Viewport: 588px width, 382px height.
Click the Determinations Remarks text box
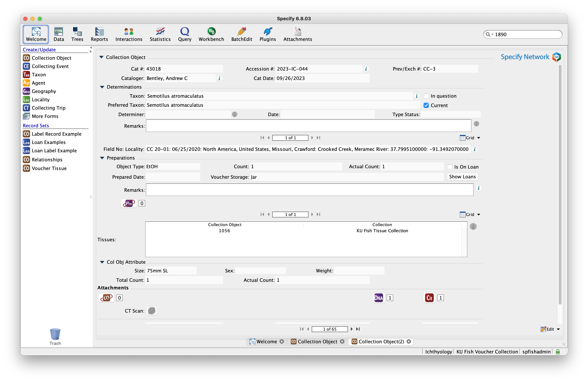pos(308,126)
